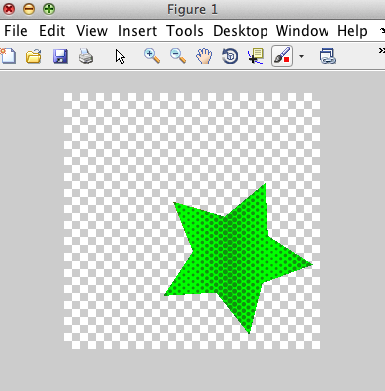Click the New Figure icon
Screen dimensions: 385x391
pos(8,56)
